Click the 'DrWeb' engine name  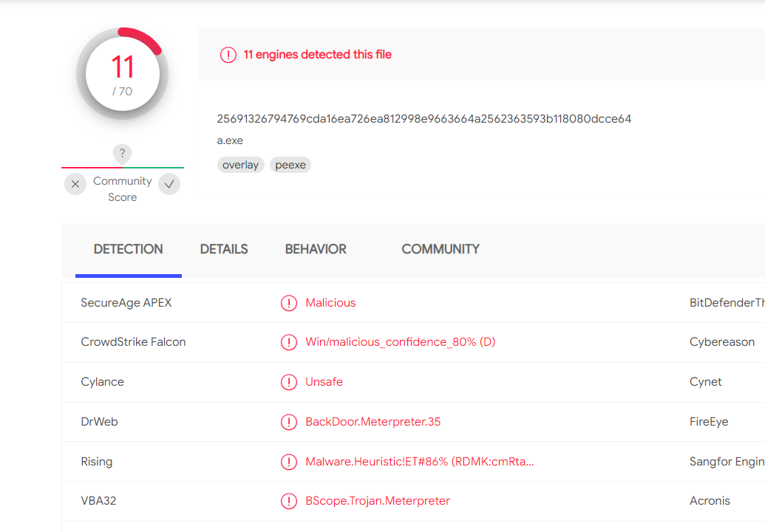[100, 422]
